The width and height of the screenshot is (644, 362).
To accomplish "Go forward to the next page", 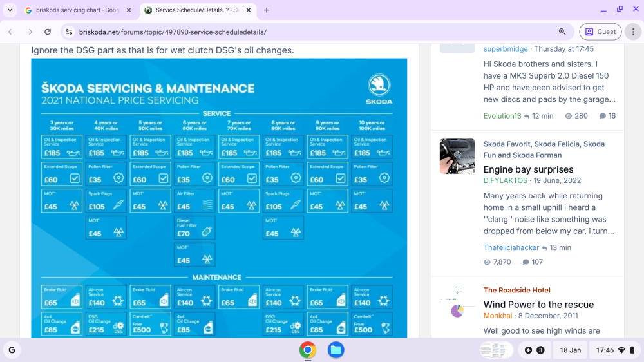I will coord(29,32).
